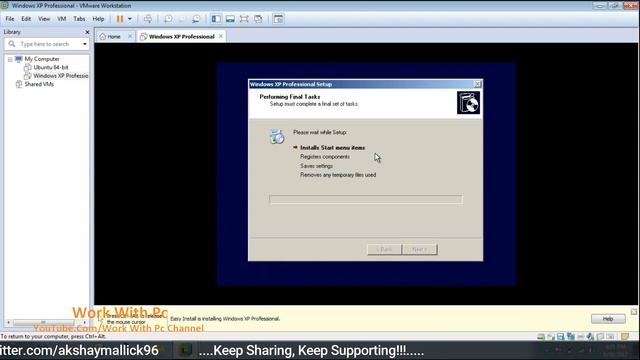Collapse the My Computer tree node
This screenshot has width=640, height=360.
tap(10, 59)
